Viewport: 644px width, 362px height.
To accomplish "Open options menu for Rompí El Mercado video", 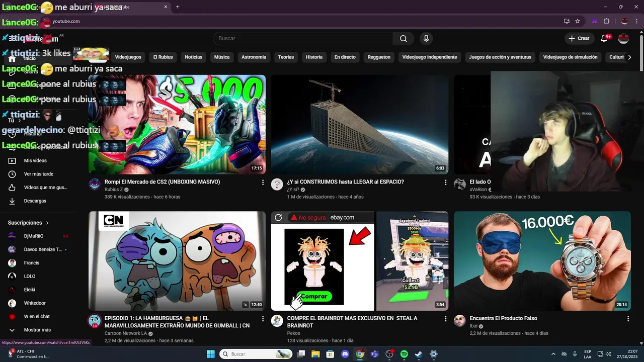I will (263, 183).
